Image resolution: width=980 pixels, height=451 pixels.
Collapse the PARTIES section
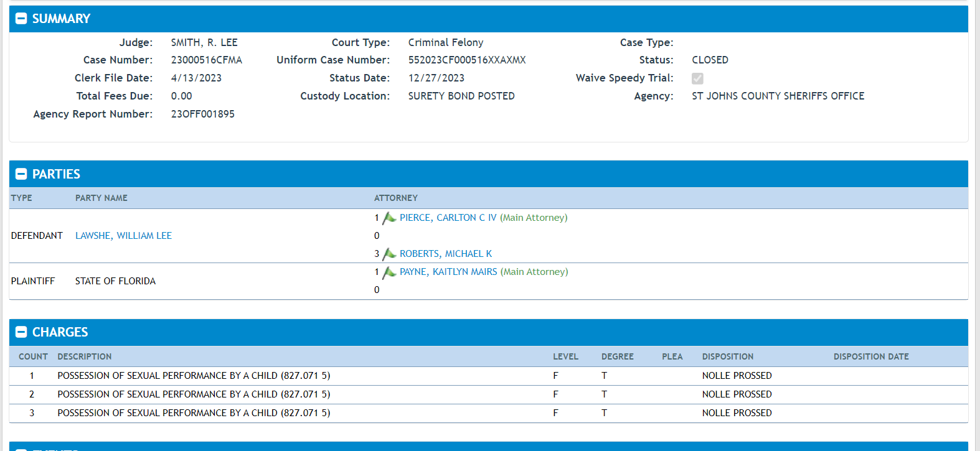click(x=21, y=174)
